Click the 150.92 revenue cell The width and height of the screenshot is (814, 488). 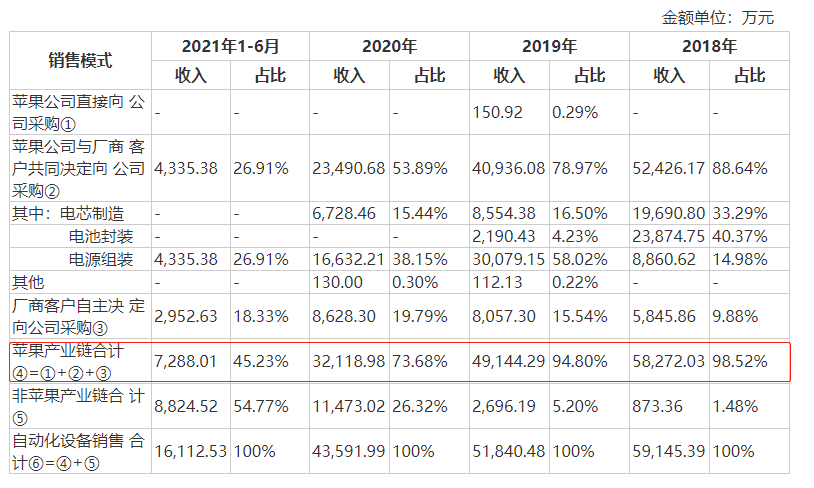(x=498, y=113)
